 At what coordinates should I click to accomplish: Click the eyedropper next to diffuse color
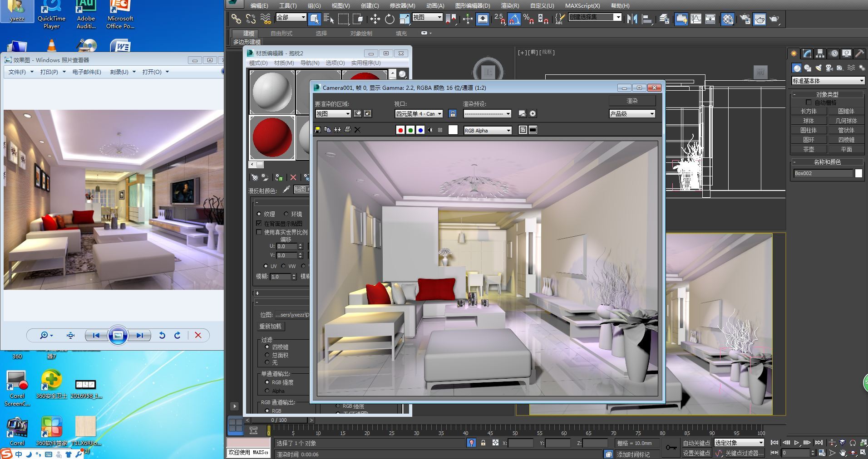(286, 190)
